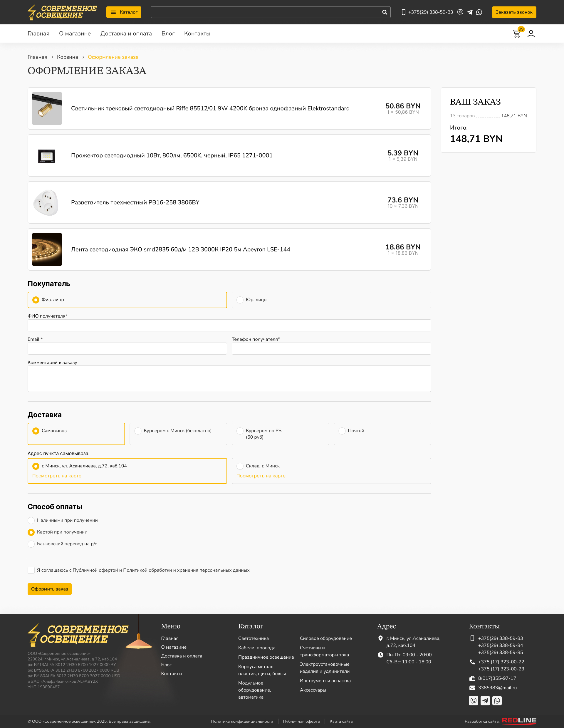
Task: Choose Курьером г. Минск delivery option
Action: coord(138,431)
